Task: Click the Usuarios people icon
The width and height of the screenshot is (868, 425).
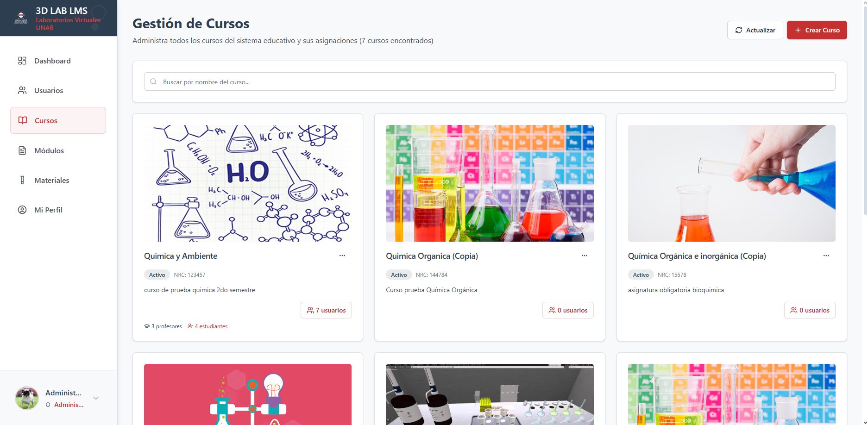Action: (22, 90)
